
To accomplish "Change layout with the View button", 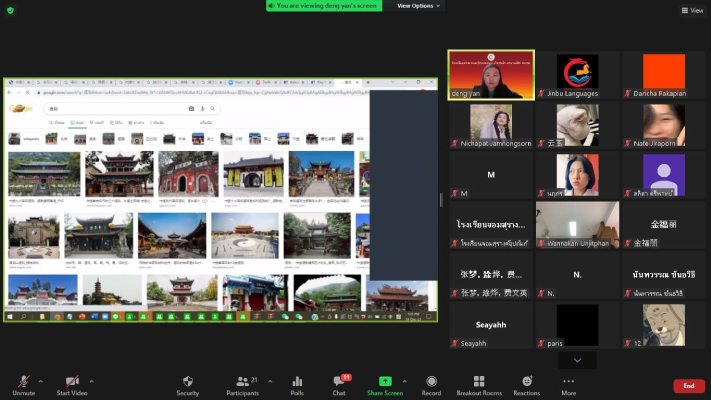I will (692, 10).
